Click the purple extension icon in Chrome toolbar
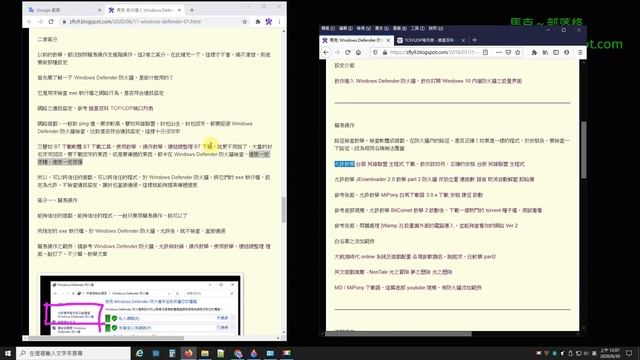The width and height of the screenshot is (640, 360). 269,22
